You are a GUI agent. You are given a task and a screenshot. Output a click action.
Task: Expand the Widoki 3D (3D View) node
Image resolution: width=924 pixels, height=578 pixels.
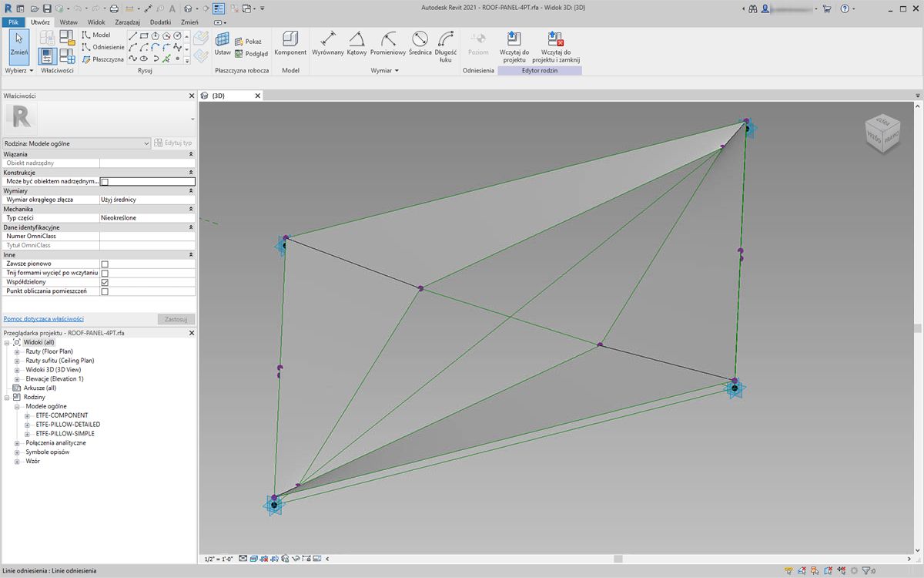click(x=17, y=370)
